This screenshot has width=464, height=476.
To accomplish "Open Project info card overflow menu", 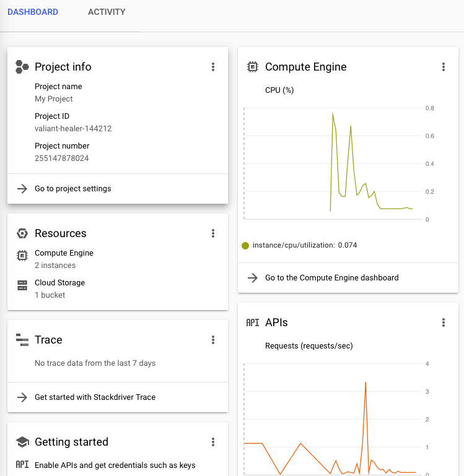I will tap(213, 67).
